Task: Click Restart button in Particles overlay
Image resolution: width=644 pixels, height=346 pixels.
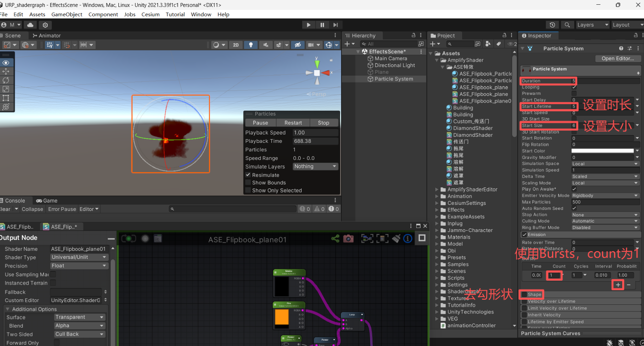Action: point(293,123)
